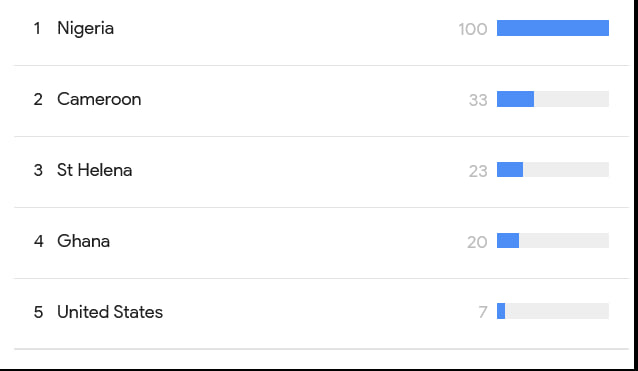The height and width of the screenshot is (371, 638).
Task: Click Ghana's blue interest bar
Action: 508,240
